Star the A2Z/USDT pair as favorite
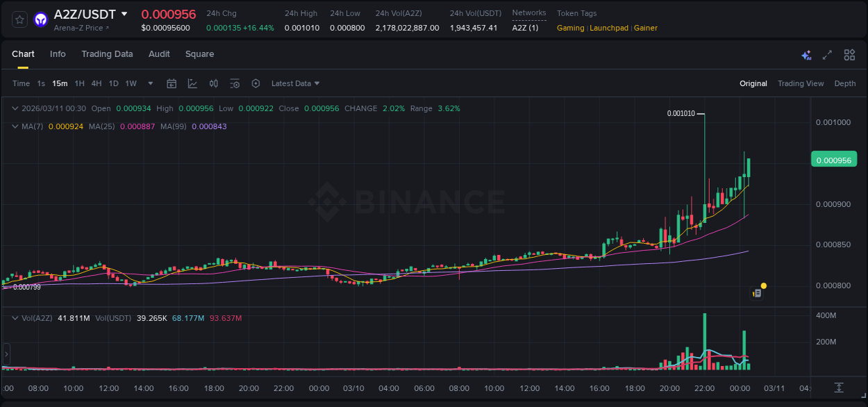Image resolution: width=868 pixels, height=407 pixels. [19, 19]
